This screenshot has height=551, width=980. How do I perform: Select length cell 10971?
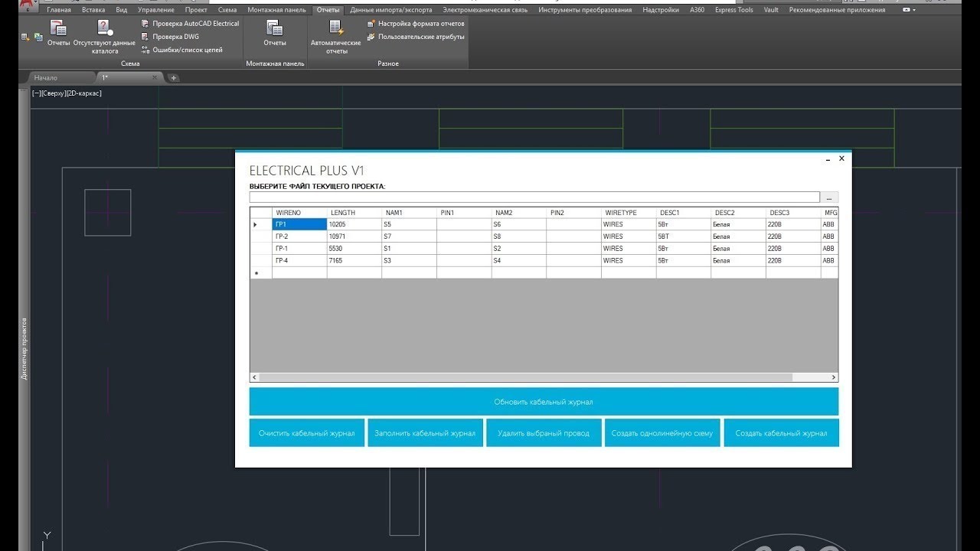click(x=354, y=236)
